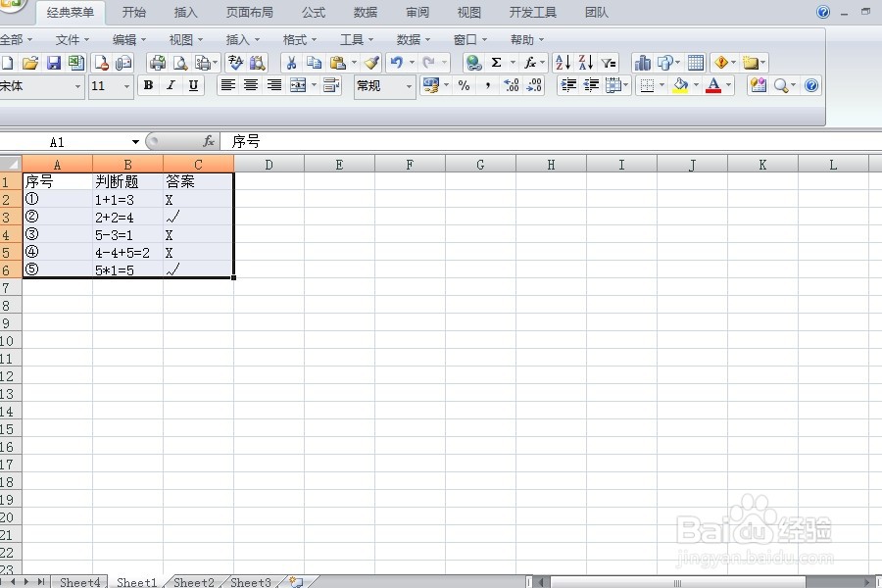Click the percent style icon
882x588 pixels.
(x=465, y=85)
